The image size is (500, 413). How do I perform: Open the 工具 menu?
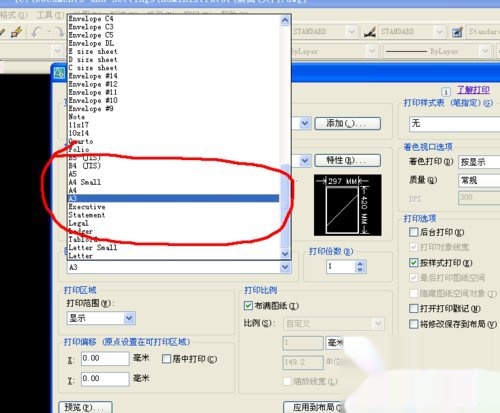[x=50, y=15]
